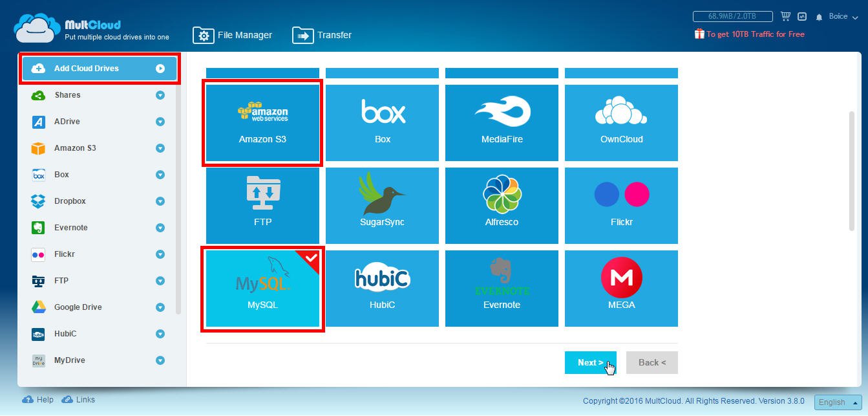Click the MultCloud cloud logo

pos(37,29)
